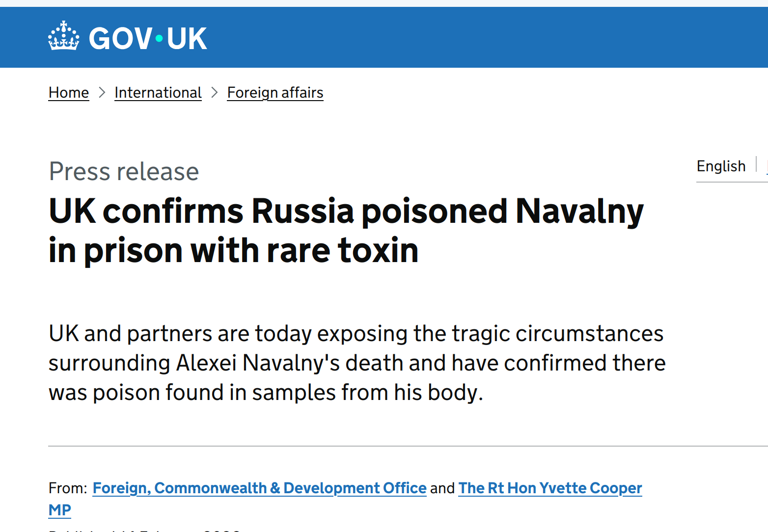Open The Rt Hon Yvette Cooper link
The image size is (768, 532).
(x=550, y=488)
